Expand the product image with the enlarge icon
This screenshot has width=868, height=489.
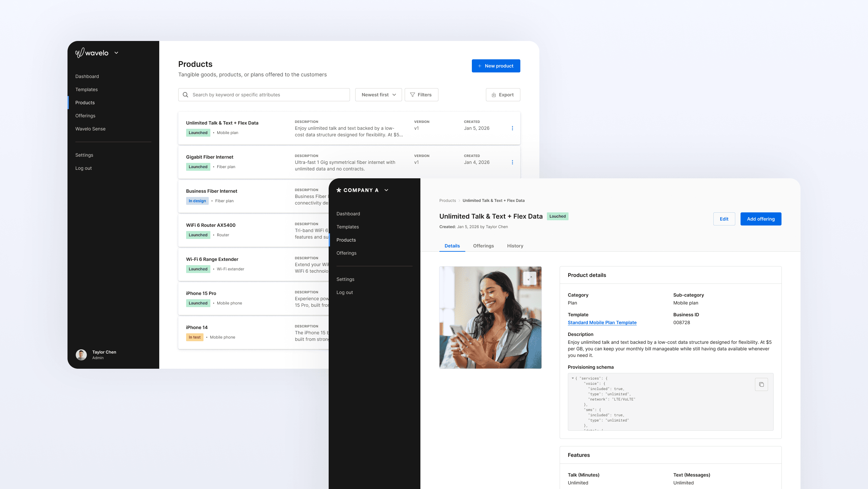point(530,278)
